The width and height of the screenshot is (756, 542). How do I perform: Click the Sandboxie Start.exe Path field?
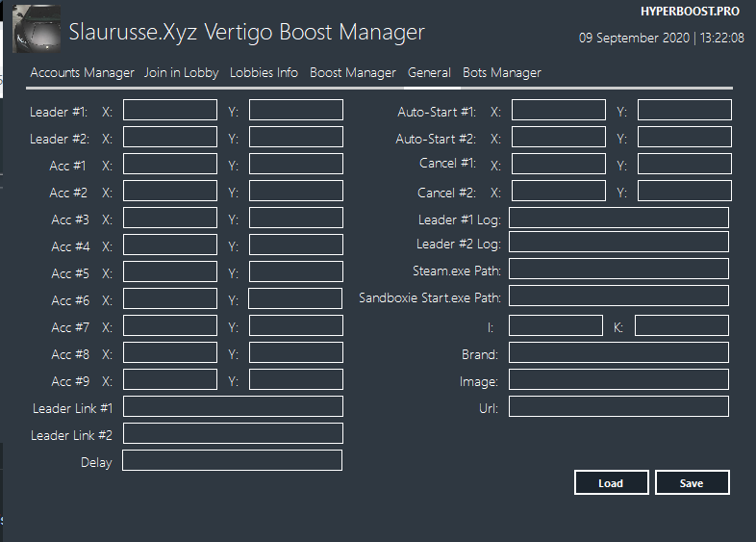618,297
